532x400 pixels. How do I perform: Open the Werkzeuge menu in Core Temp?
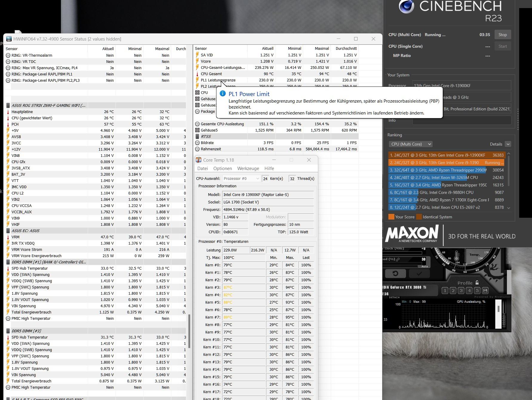click(x=248, y=169)
